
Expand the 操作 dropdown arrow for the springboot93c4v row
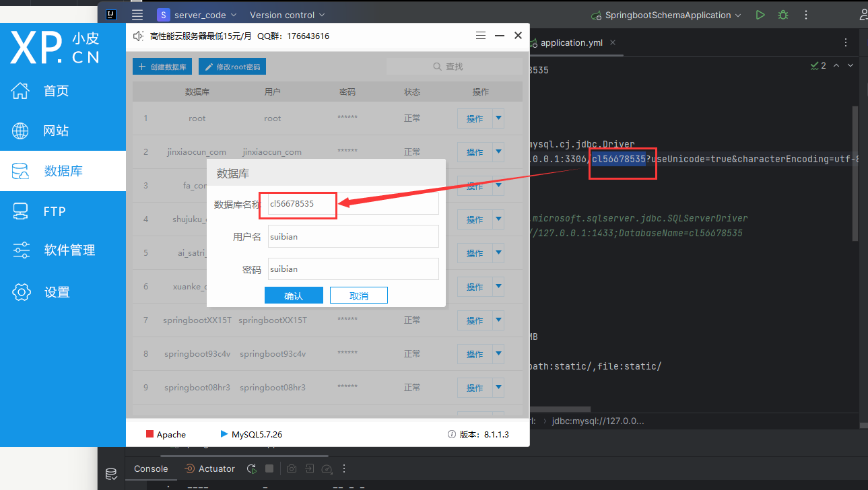[499, 353]
